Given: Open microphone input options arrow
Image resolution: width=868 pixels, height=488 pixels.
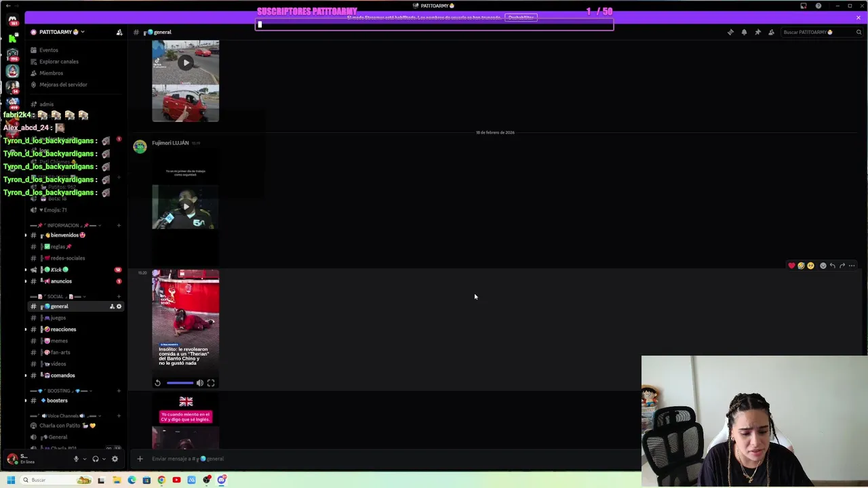Looking at the screenshot, I should point(84,459).
